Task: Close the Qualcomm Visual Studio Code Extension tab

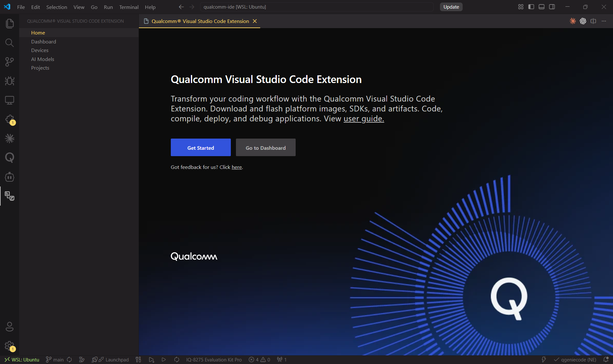Action: [255, 21]
